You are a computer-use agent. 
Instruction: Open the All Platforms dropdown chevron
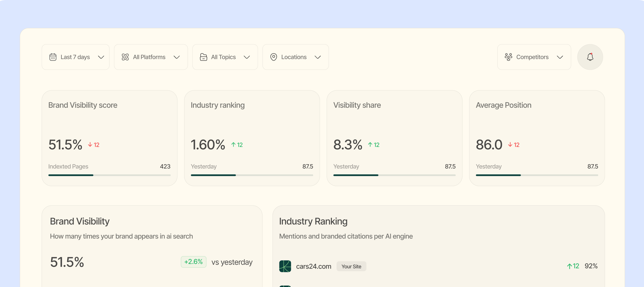[177, 57]
